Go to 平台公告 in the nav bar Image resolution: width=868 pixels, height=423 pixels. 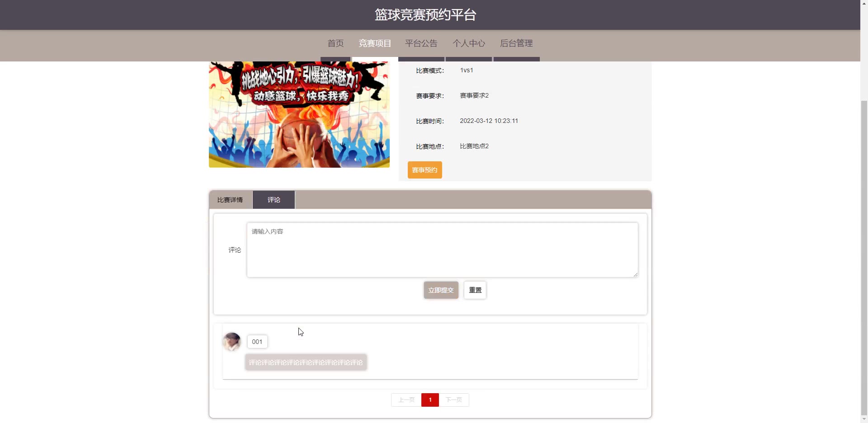pyautogui.click(x=421, y=43)
